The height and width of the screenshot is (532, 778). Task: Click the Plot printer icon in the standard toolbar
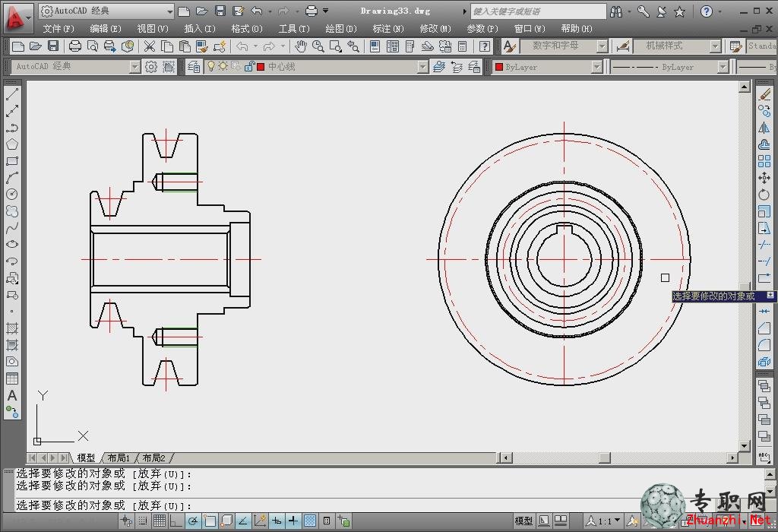[x=75, y=46]
